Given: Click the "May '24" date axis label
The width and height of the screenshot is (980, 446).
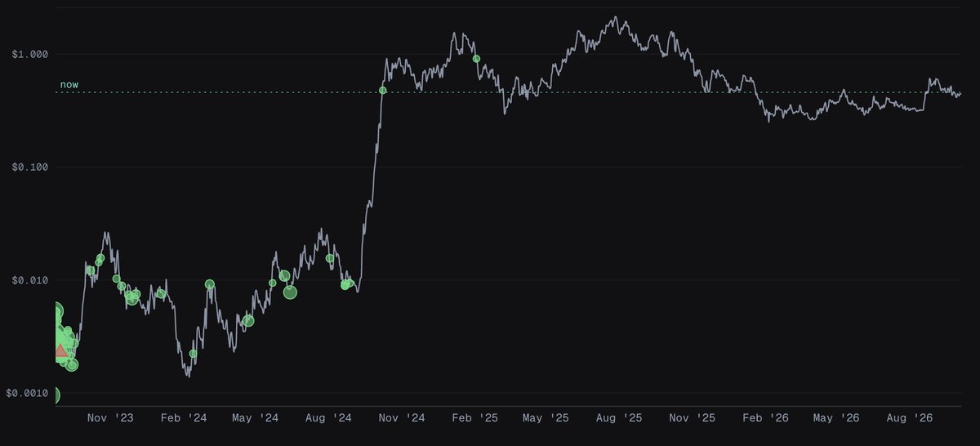Looking at the screenshot, I should click(256, 418).
